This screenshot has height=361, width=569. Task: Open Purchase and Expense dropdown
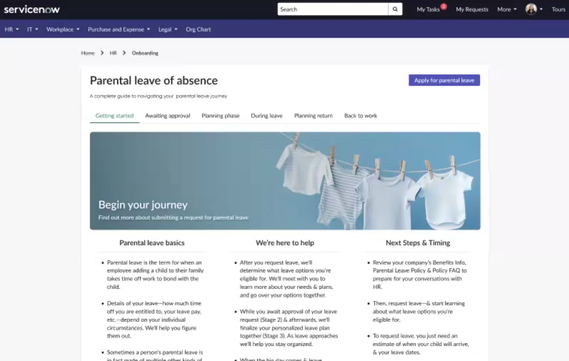[119, 29]
